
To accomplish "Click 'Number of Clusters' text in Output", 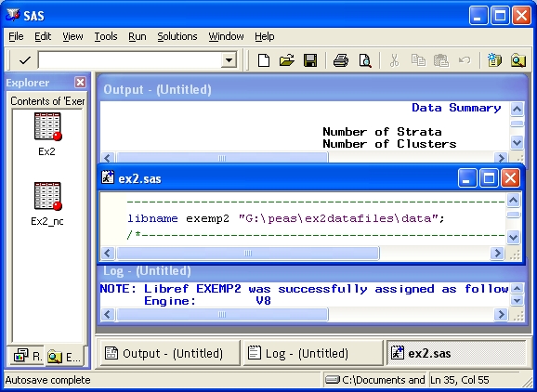I will (x=389, y=144).
